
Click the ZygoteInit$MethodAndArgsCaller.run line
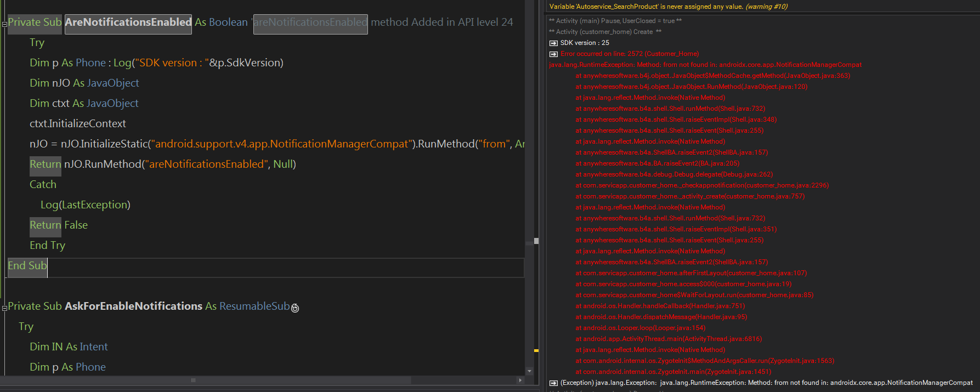(x=705, y=361)
